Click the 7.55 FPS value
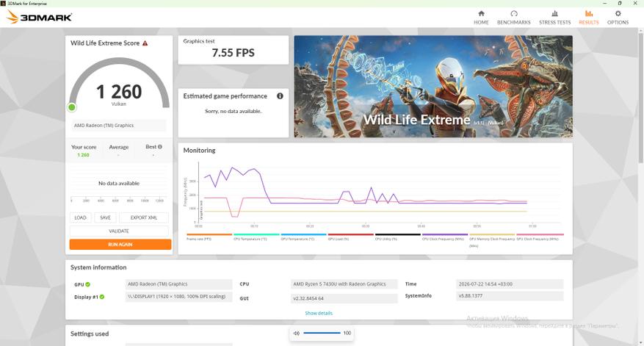This screenshot has height=346, width=644. pyautogui.click(x=234, y=53)
